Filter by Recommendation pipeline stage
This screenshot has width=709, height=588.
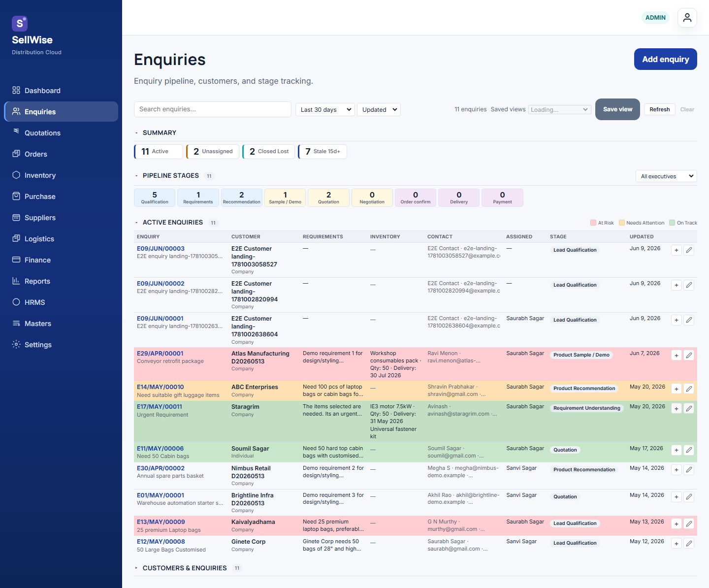pyautogui.click(x=241, y=197)
